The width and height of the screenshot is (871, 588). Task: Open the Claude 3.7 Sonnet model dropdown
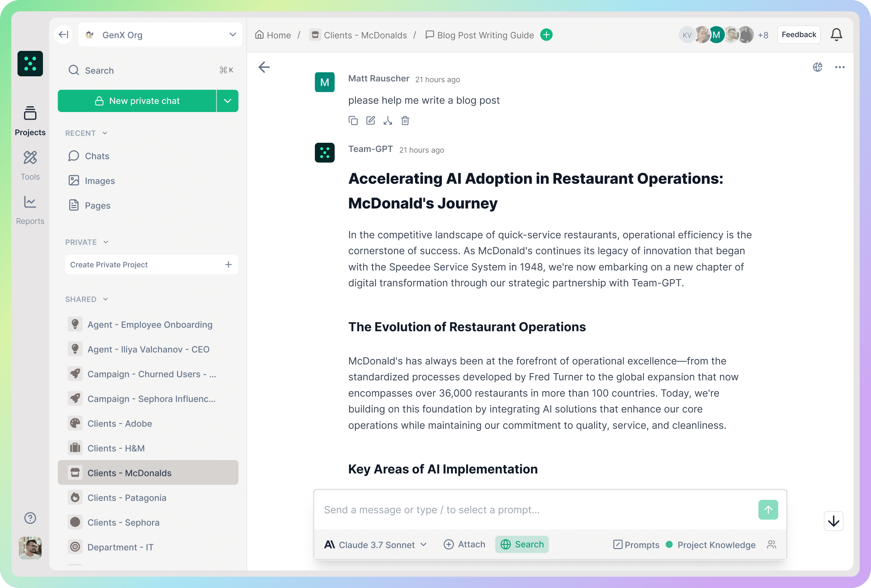tap(375, 545)
